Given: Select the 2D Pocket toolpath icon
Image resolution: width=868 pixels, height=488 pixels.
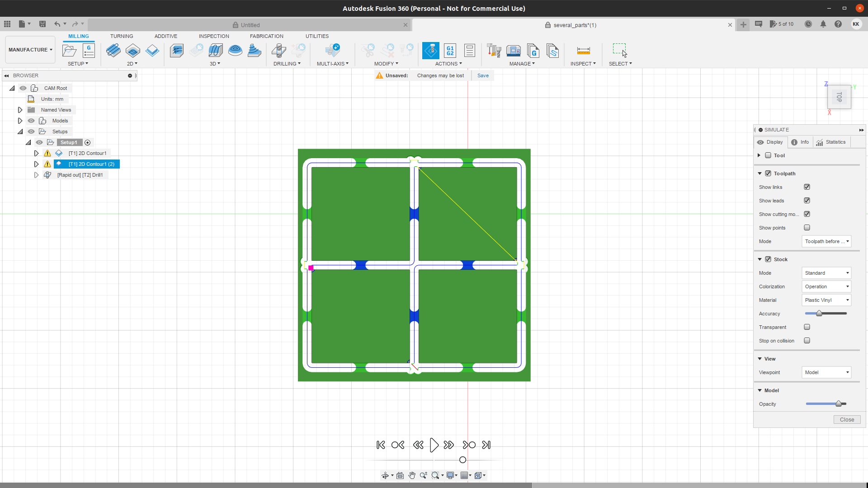Looking at the screenshot, I should click(133, 51).
